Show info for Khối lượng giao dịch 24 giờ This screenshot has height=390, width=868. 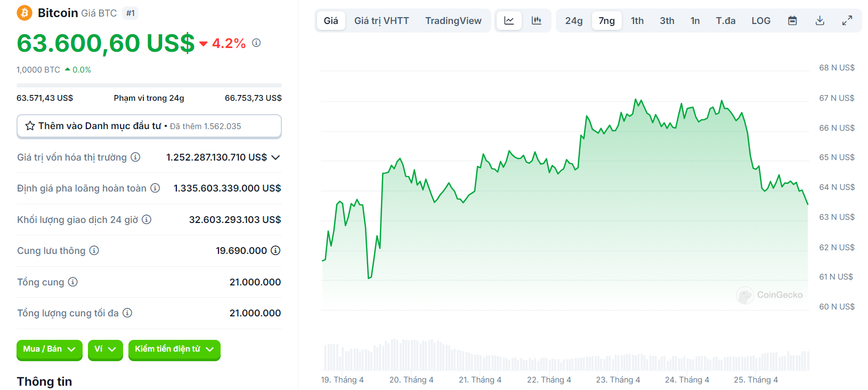tap(147, 219)
